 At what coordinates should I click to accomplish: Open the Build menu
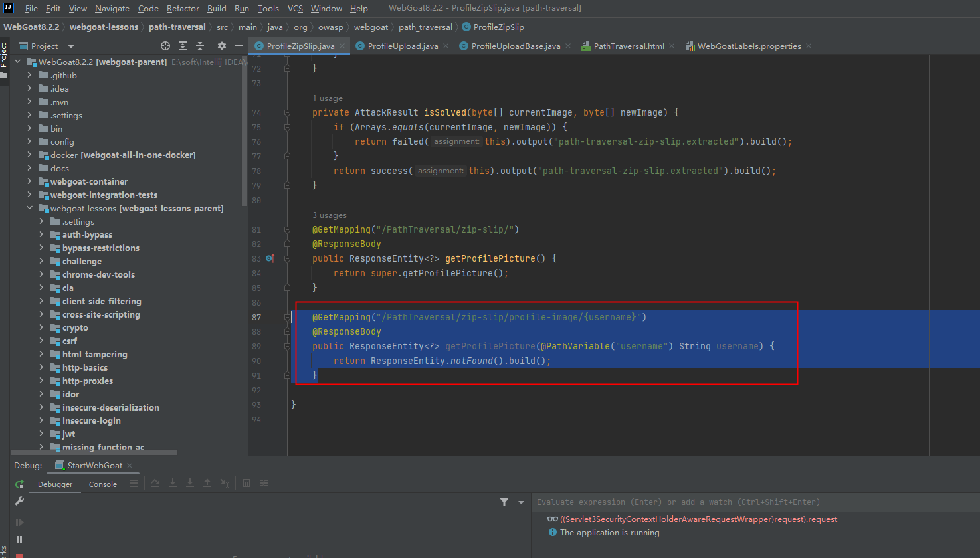217,8
